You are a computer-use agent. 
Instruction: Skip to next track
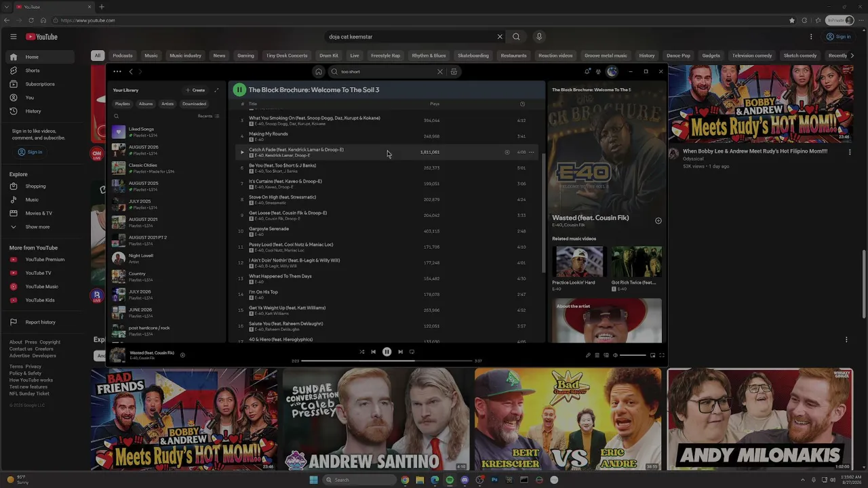pos(400,352)
